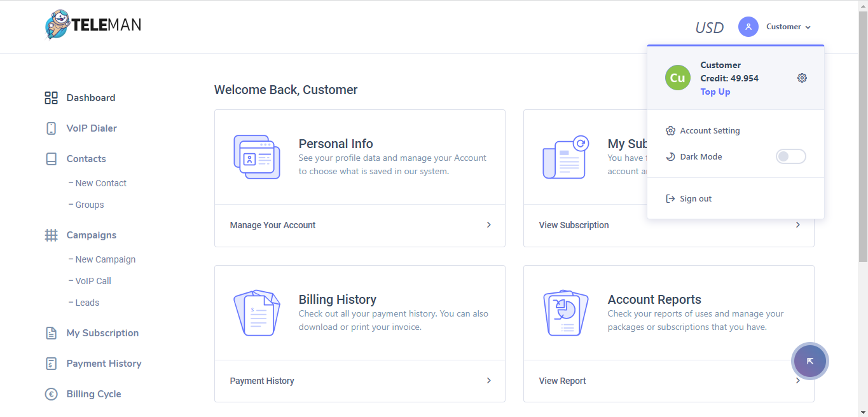The height and width of the screenshot is (417, 868).
Task: Click the Top Up link
Action: tap(715, 92)
